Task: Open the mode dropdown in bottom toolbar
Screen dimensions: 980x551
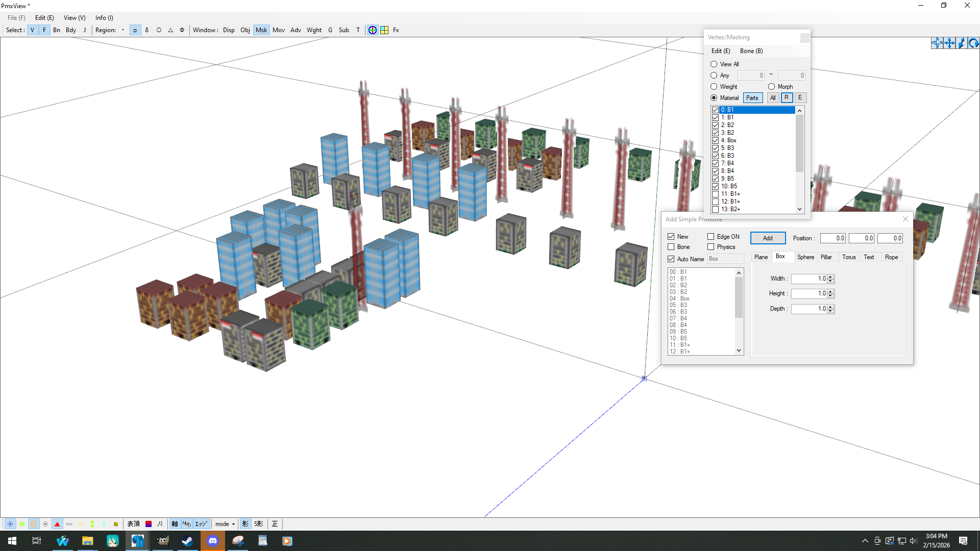Action: pos(225,524)
